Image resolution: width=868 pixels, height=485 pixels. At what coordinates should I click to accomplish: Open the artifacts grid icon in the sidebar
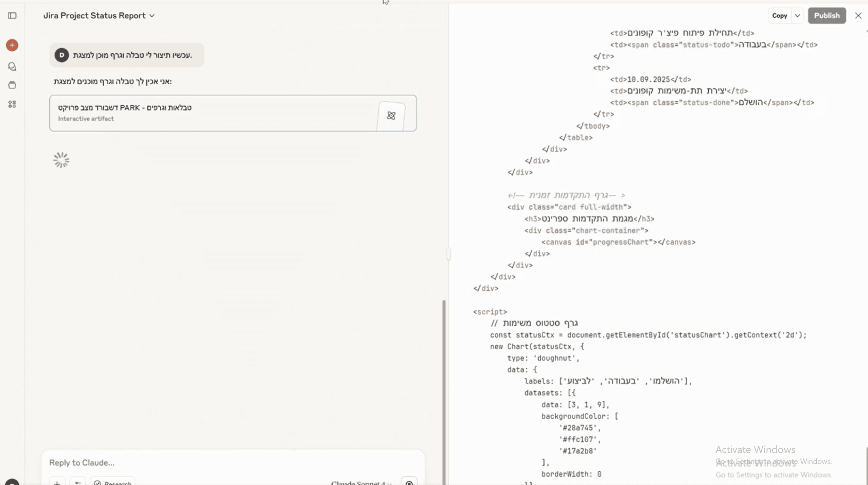[12, 104]
